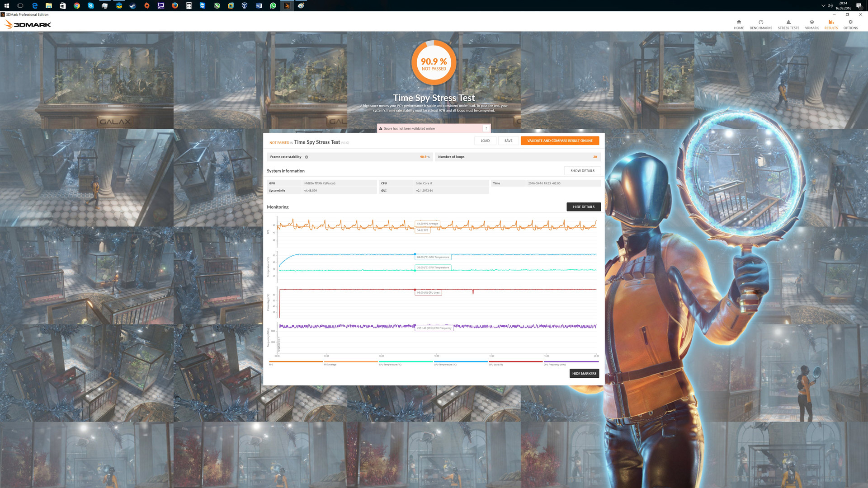Click the score not validated warning icon

tap(381, 128)
